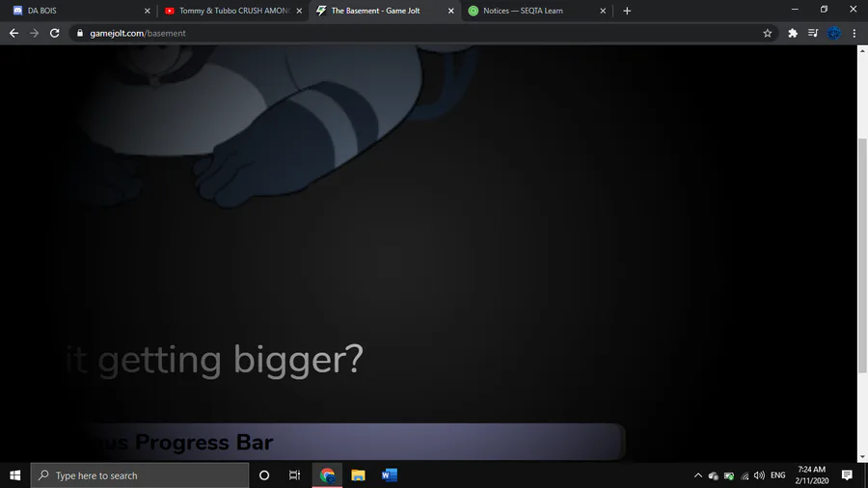Screen dimensions: 868x488
Task: Switch to Tommy & Tubbo YouTube tab
Action: click(x=233, y=11)
